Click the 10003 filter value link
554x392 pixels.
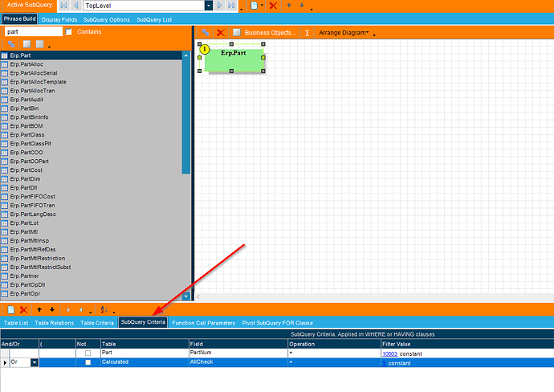tap(389, 353)
